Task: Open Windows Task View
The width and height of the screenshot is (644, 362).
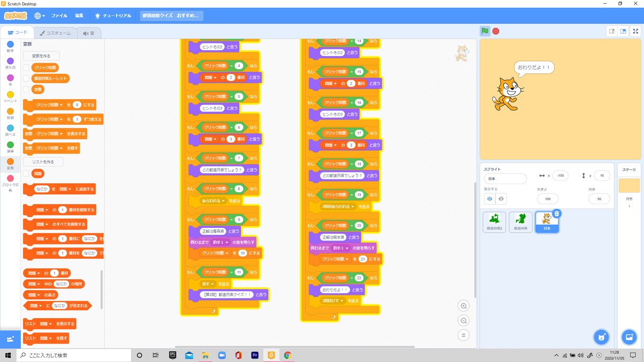Action: (155, 355)
